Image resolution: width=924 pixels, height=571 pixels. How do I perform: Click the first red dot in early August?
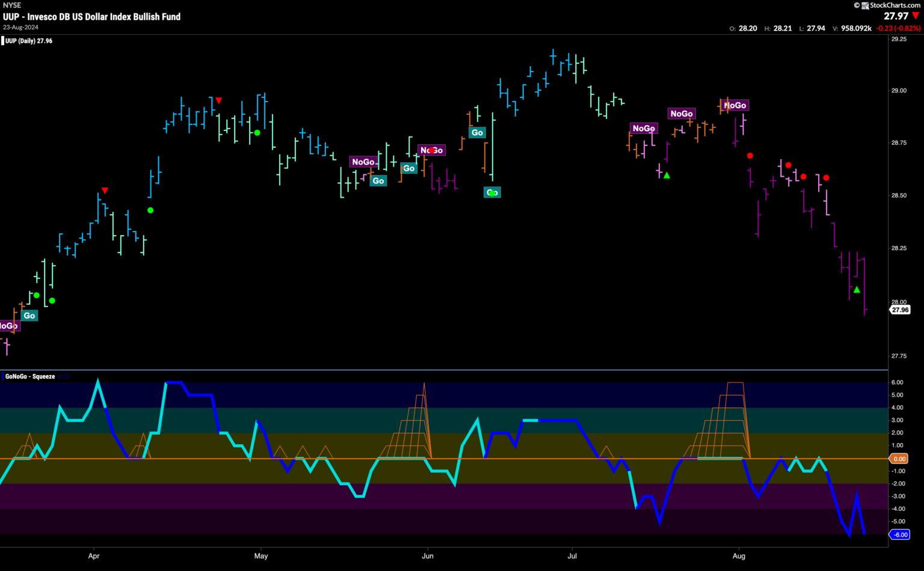pos(750,156)
